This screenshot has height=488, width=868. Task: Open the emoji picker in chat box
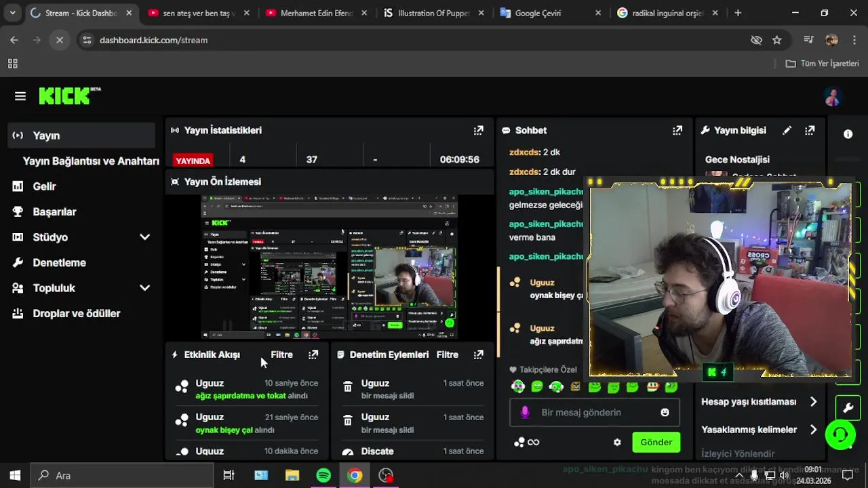pyautogui.click(x=665, y=412)
